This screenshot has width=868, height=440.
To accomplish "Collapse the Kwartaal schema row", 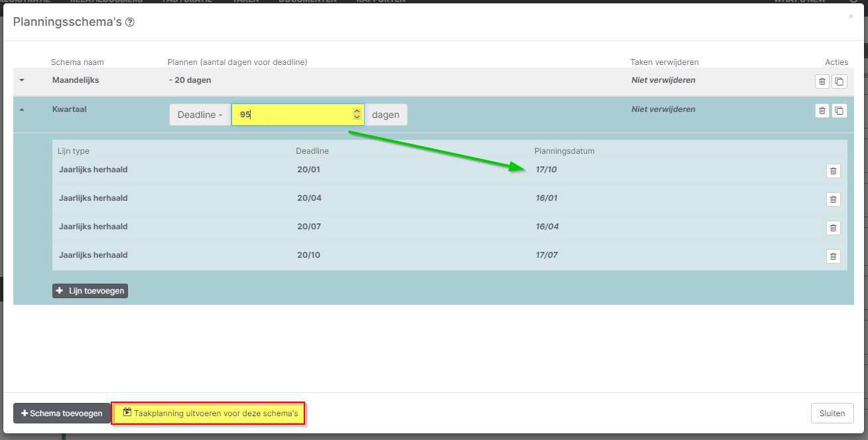I will [x=22, y=110].
